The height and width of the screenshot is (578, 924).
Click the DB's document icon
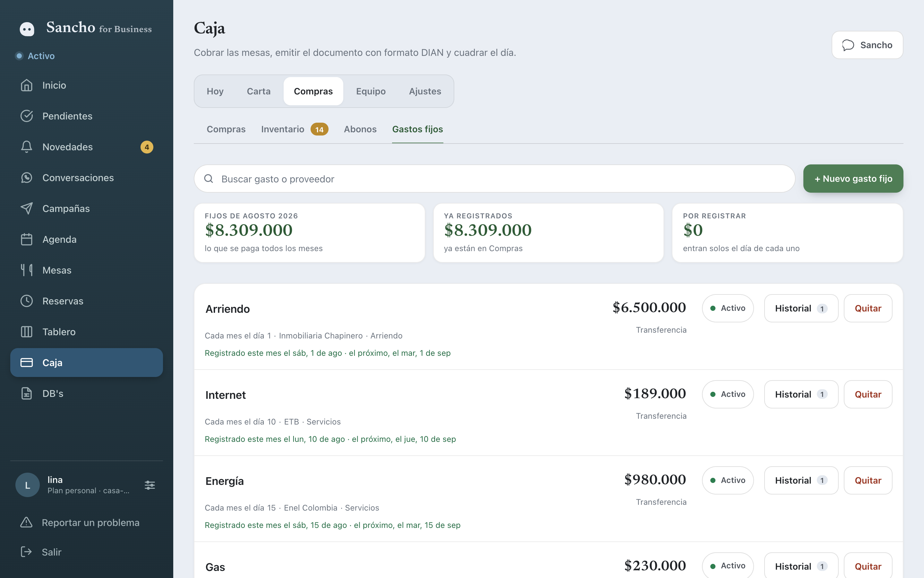(26, 393)
